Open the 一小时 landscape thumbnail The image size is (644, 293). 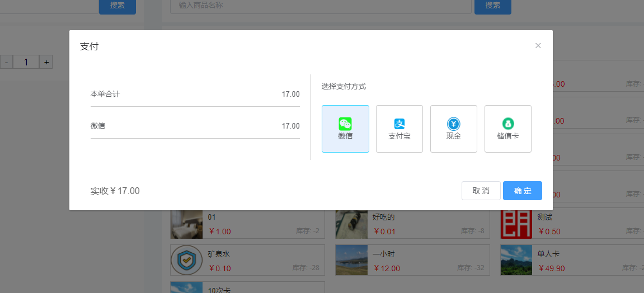351,260
